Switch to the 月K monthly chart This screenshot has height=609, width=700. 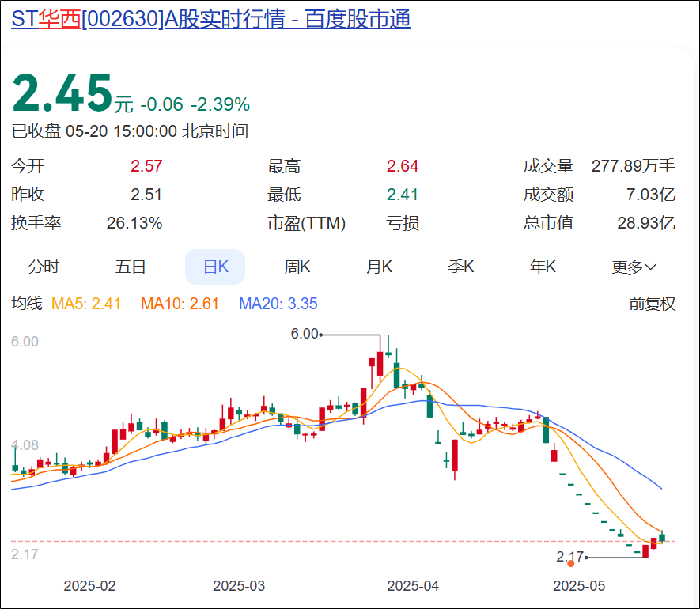[379, 267]
